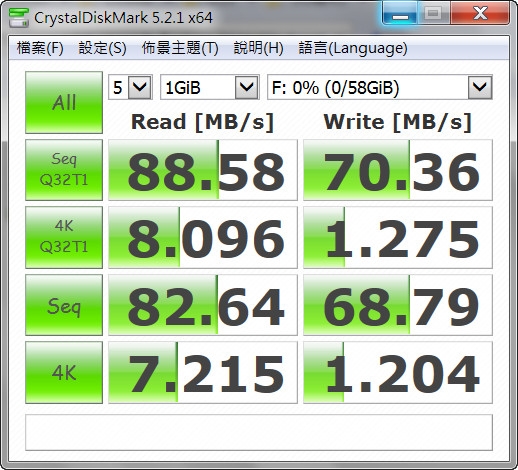
Task: Click the 4K read value 7.215
Action: 203,372
